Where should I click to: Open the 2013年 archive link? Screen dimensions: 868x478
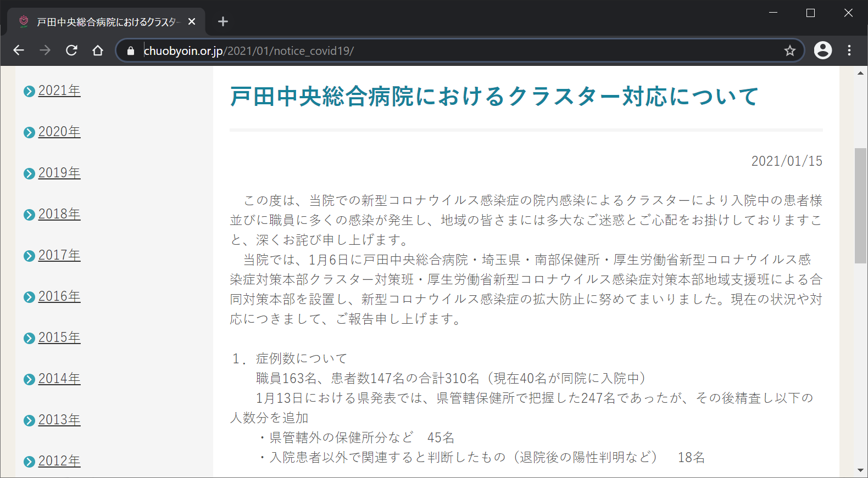coord(59,420)
